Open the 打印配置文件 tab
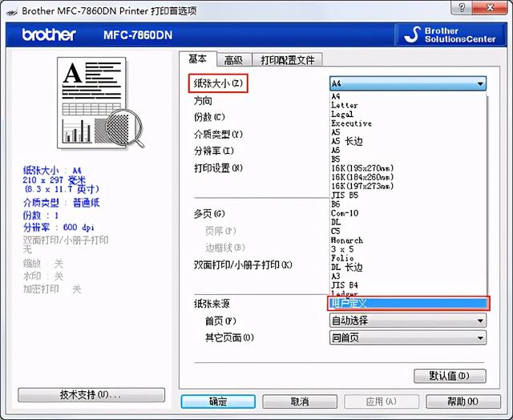513x420 pixels. (x=287, y=59)
